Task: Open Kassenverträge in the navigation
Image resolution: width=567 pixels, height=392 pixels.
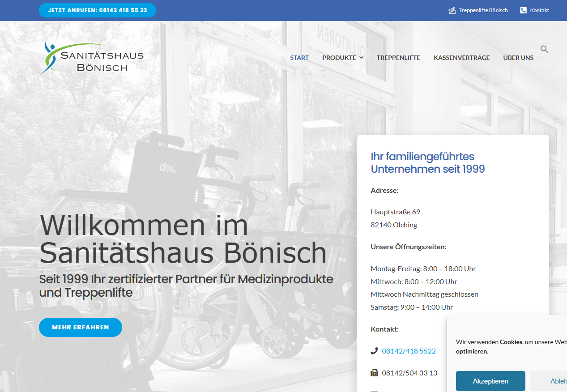Action: (461, 58)
